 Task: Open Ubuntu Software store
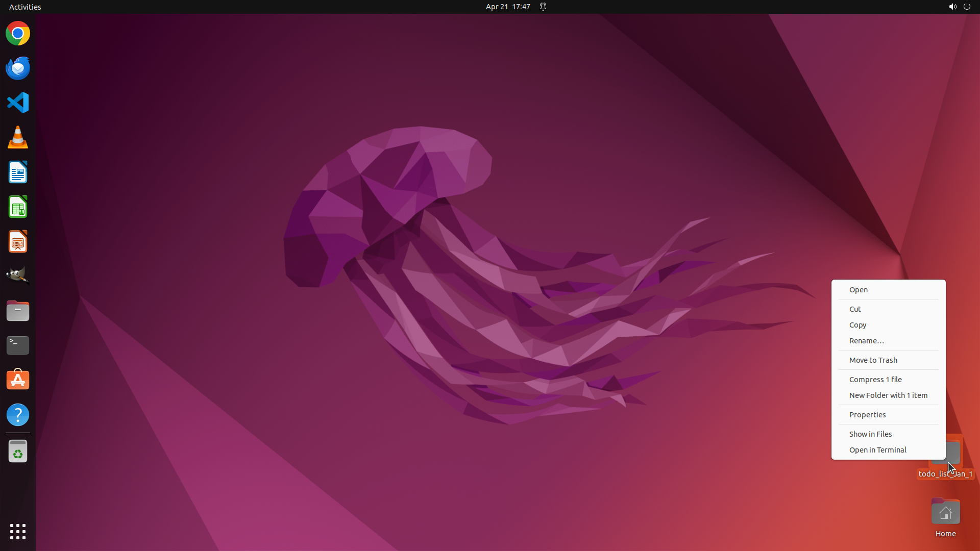[18, 380]
